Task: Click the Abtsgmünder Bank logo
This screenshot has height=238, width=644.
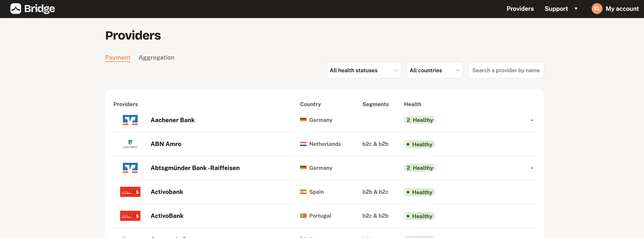Action: [x=130, y=168]
